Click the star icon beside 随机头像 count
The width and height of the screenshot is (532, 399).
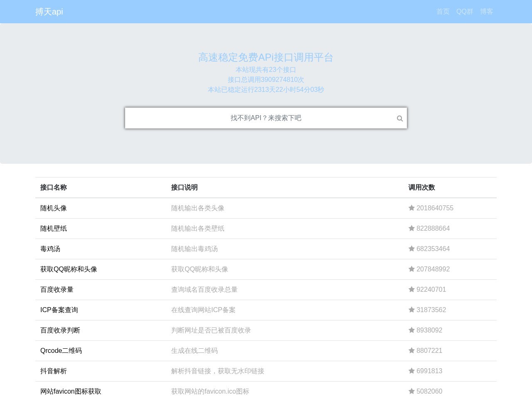pyautogui.click(x=411, y=208)
